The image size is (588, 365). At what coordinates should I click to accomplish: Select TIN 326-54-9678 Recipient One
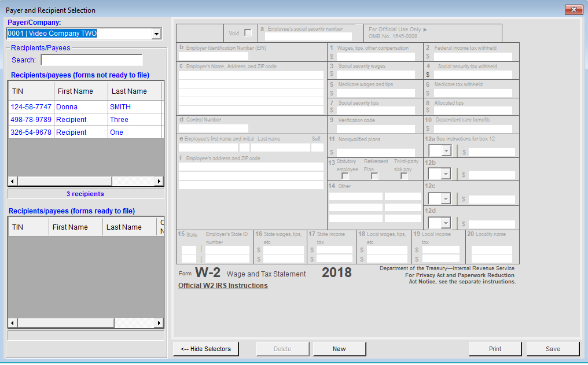tap(81, 132)
